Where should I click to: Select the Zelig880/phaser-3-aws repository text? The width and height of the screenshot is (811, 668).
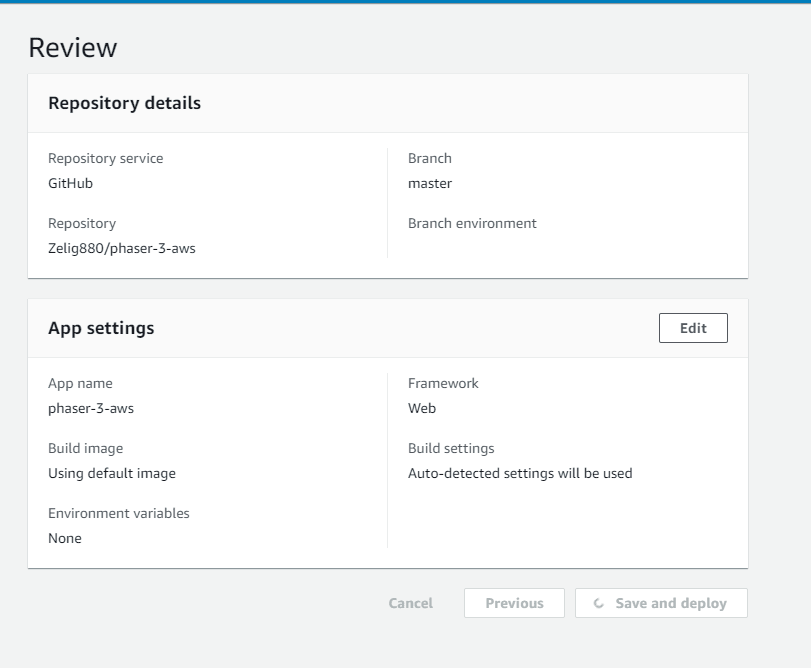pyautogui.click(x=122, y=248)
